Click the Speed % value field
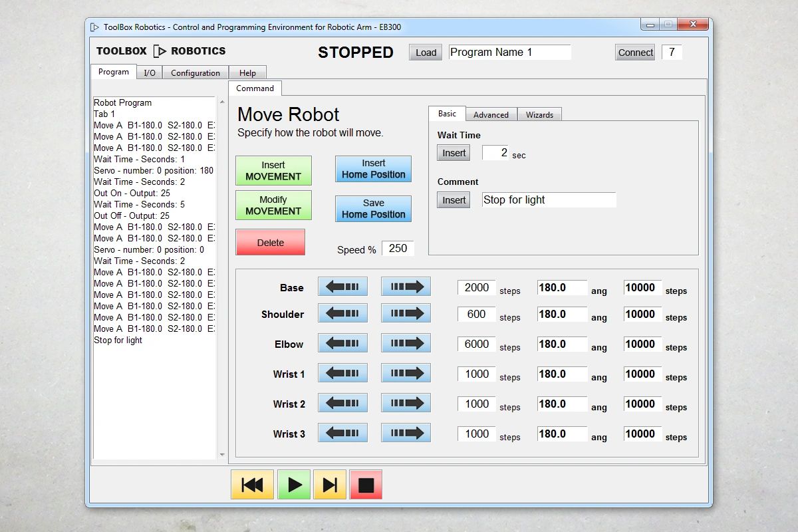The image size is (798, 532). click(x=398, y=248)
